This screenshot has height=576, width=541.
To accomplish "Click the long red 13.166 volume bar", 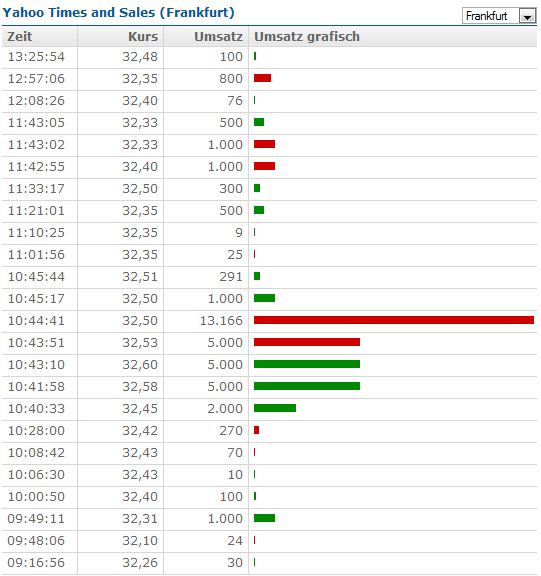I will (x=394, y=320).
